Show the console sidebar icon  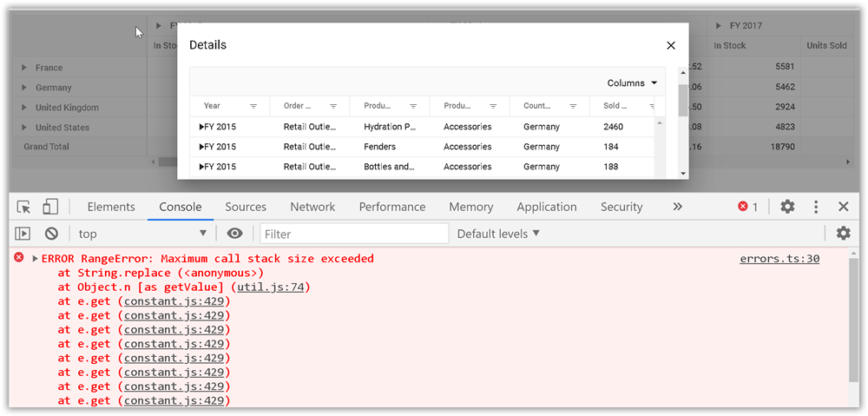click(23, 234)
